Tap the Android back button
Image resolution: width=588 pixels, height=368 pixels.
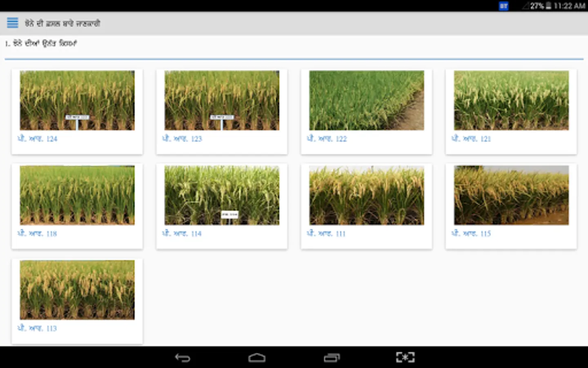pyautogui.click(x=183, y=358)
